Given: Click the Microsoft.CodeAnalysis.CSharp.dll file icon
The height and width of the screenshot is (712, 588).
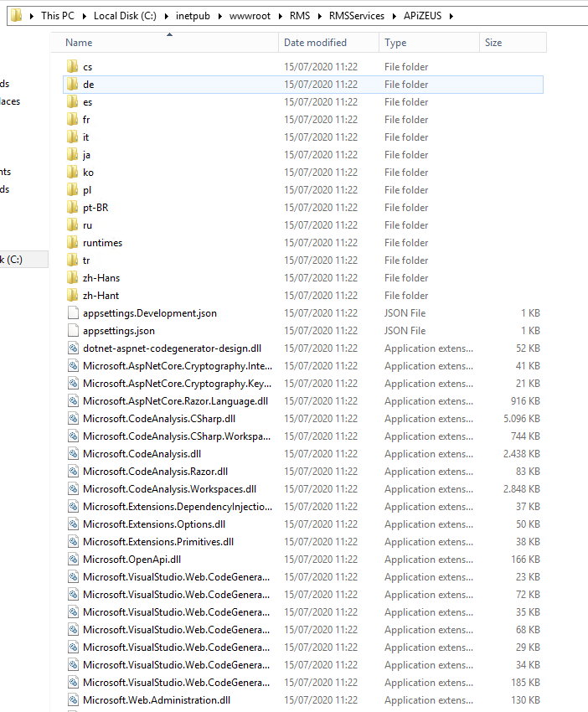Looking at the screenshot, I should coord(73,419).
